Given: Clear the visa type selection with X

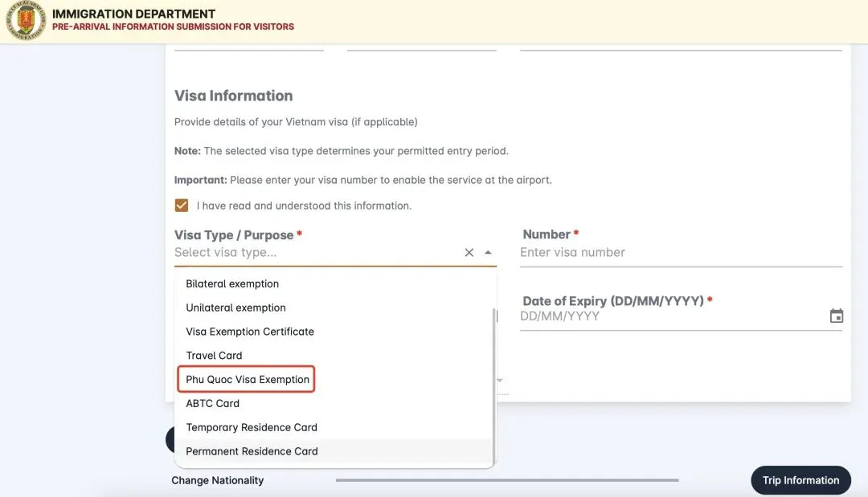Looking at the screenshot, I should click(x=469, y=253).
